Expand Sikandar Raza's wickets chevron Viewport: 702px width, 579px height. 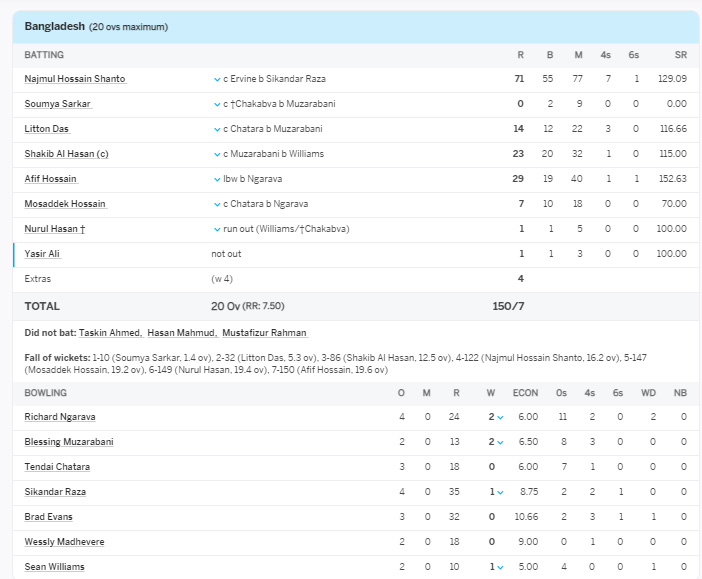[499, 492]
